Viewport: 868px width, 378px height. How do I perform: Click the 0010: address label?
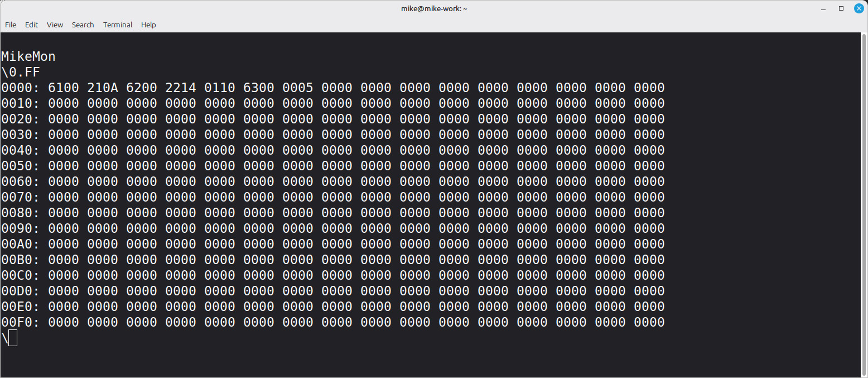tap(21, 103)
